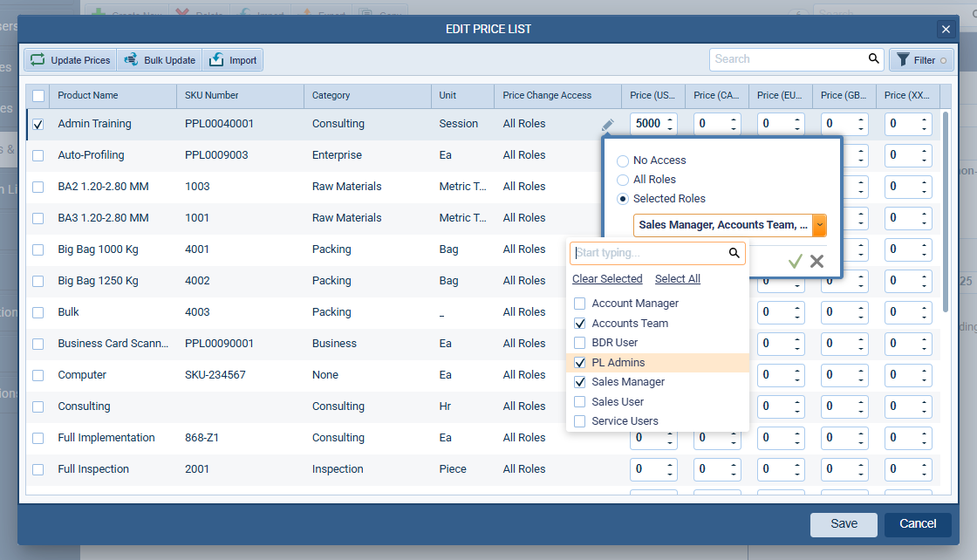This screenshot has height=560, width=977.
Task: Click the Filter funnel icon
Action: 903,60
